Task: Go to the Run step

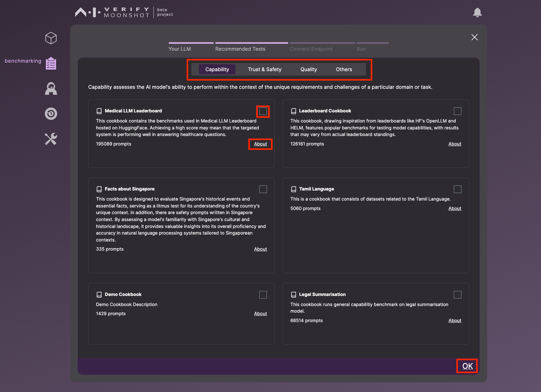Action: (361, 49)
